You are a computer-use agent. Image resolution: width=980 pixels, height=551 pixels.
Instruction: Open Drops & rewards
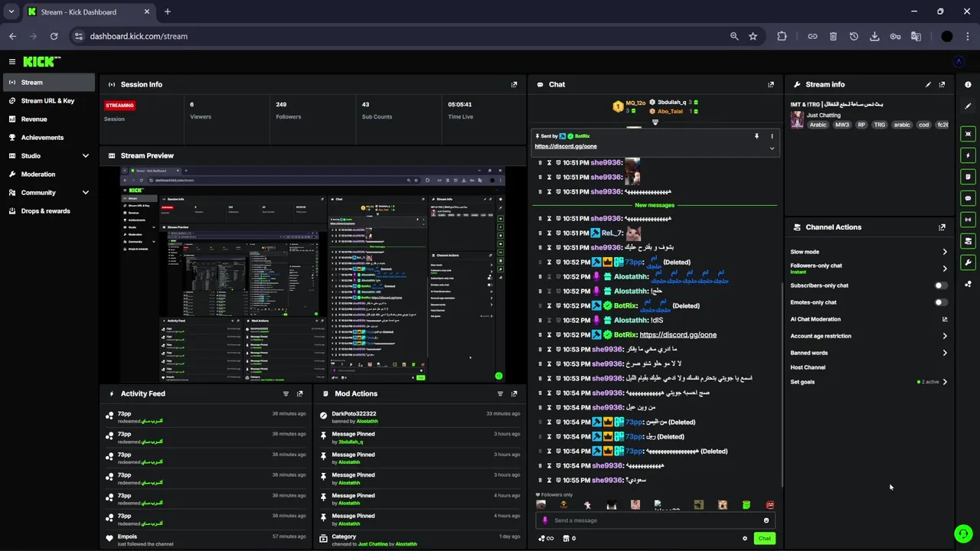click(x=49, y=210)
